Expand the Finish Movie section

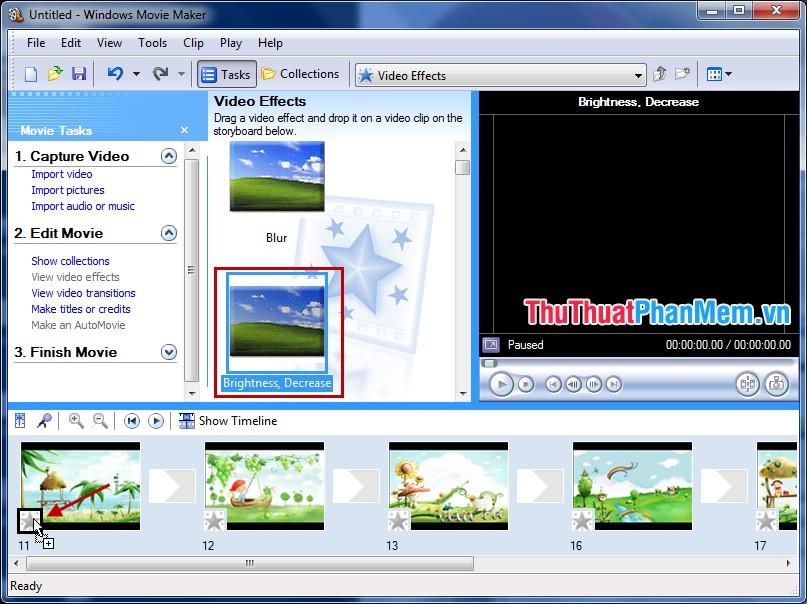pyautogui.click(x=169, y=352)
